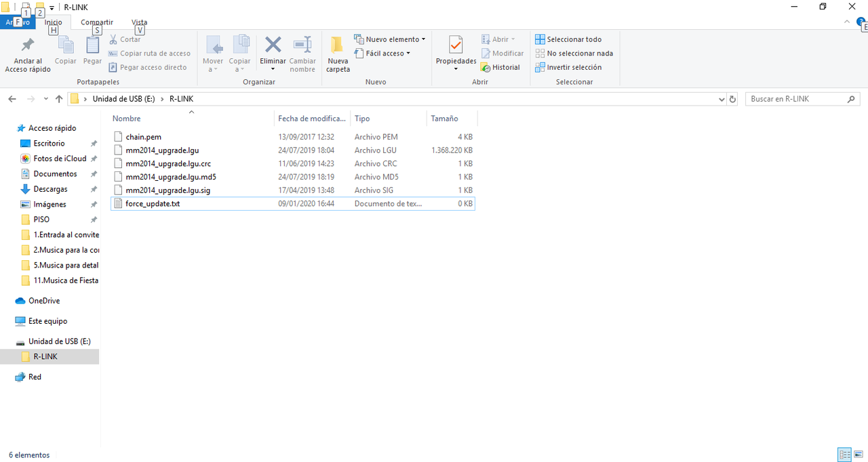The width and height of the screenshot is (868, 462).
Task: Open recent locations dropdown arrow
Action: pyautogui.click(x=46, y=99)
